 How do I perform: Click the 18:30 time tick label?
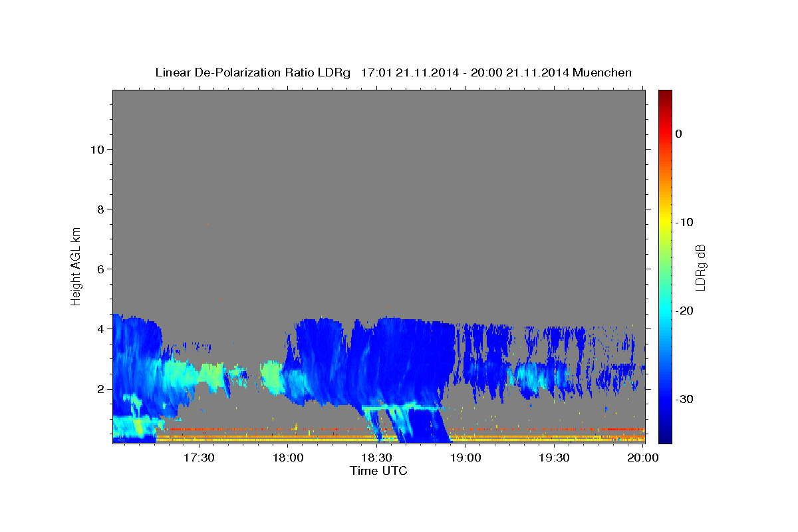click(376, 458)
